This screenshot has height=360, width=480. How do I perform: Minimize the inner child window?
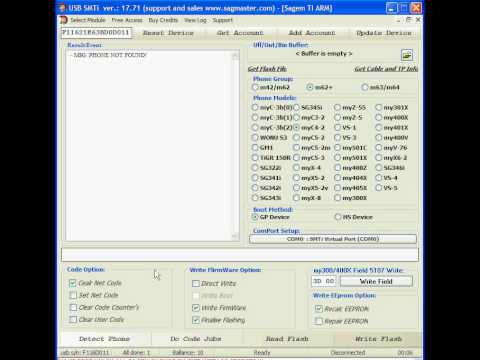tap(399, 20)
